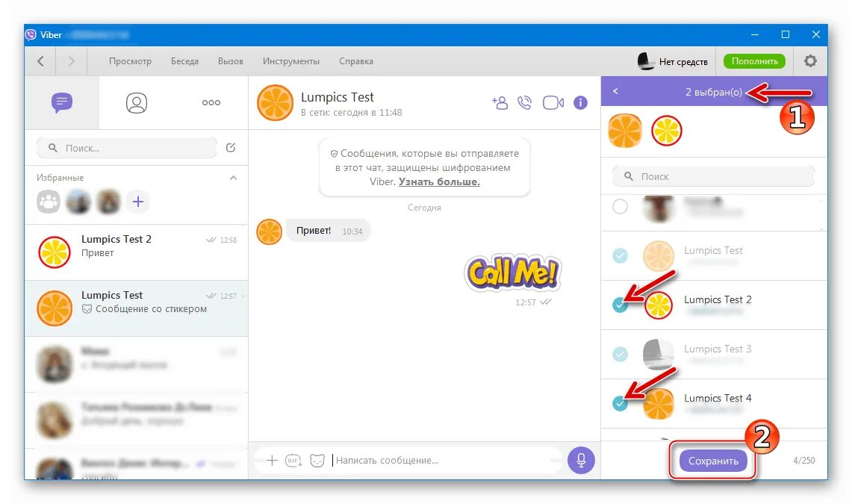
Task: Go back with the toolbar back arrow
Action: 40,61
